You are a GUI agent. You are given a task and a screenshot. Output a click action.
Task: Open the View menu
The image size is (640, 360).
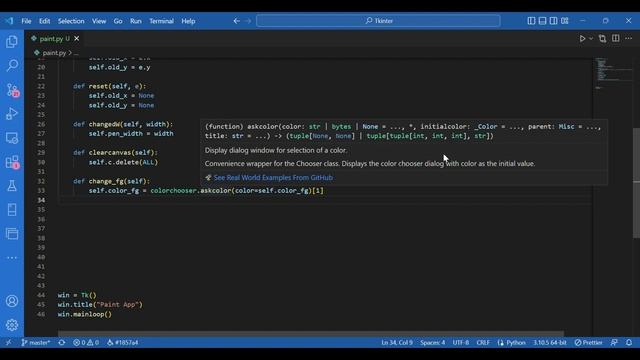(x=99, y=21)
